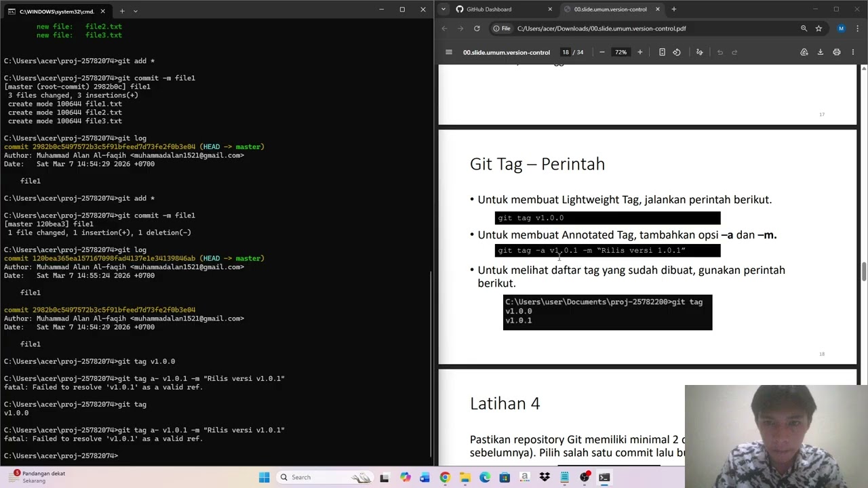This screenshot has width=868, height=488.
Task: Click the 120bea365 commit hash line in terminal
Action: point(134,258)
